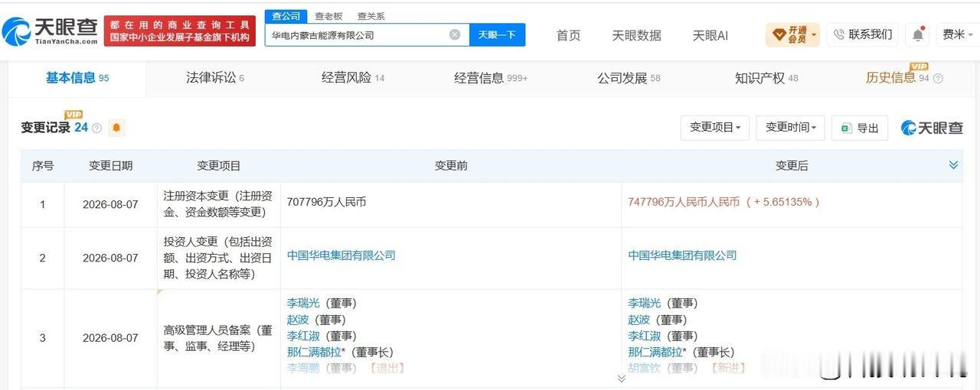Click the 变更前 column header

451,165
